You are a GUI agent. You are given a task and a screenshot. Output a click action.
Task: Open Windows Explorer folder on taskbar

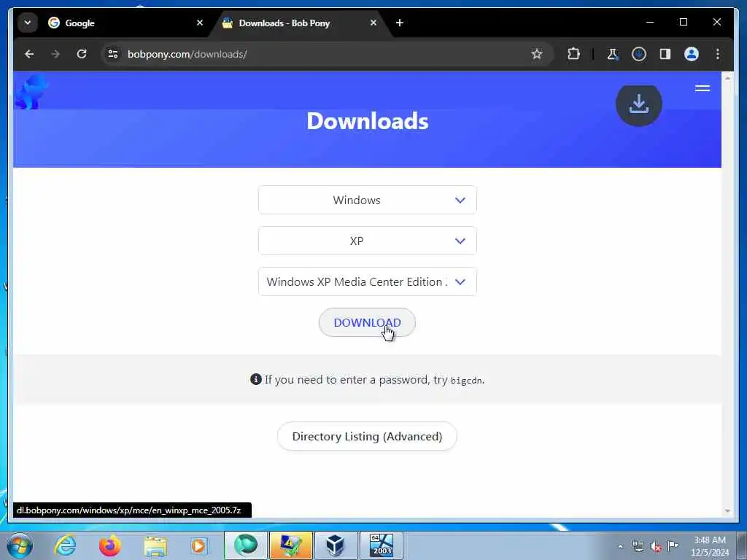[155, 546]
